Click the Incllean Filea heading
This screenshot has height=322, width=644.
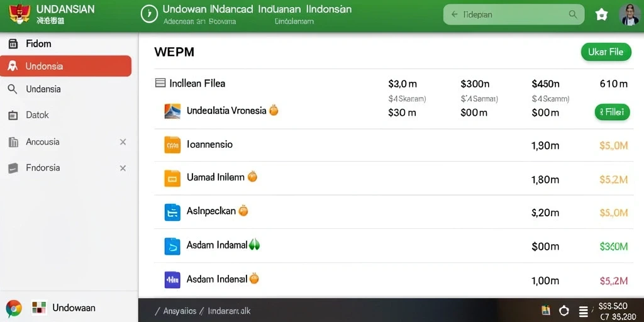pyautogui.click(x=197, y=84)
